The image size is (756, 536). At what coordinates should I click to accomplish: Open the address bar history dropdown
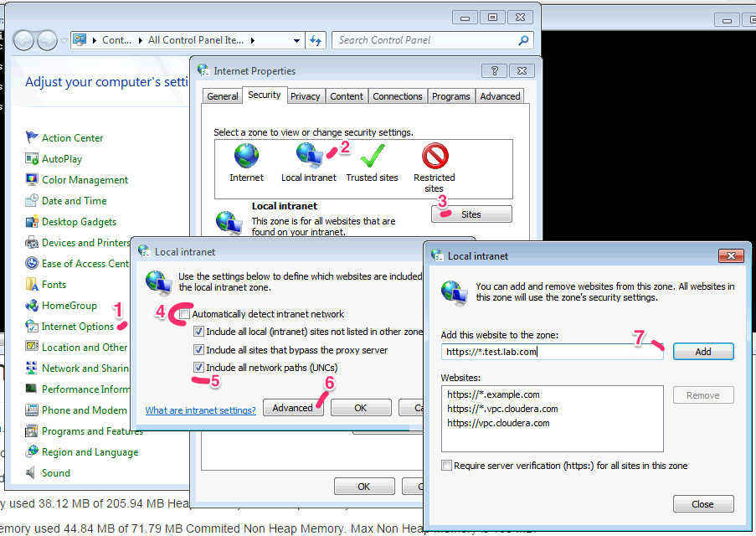(296, 40)
